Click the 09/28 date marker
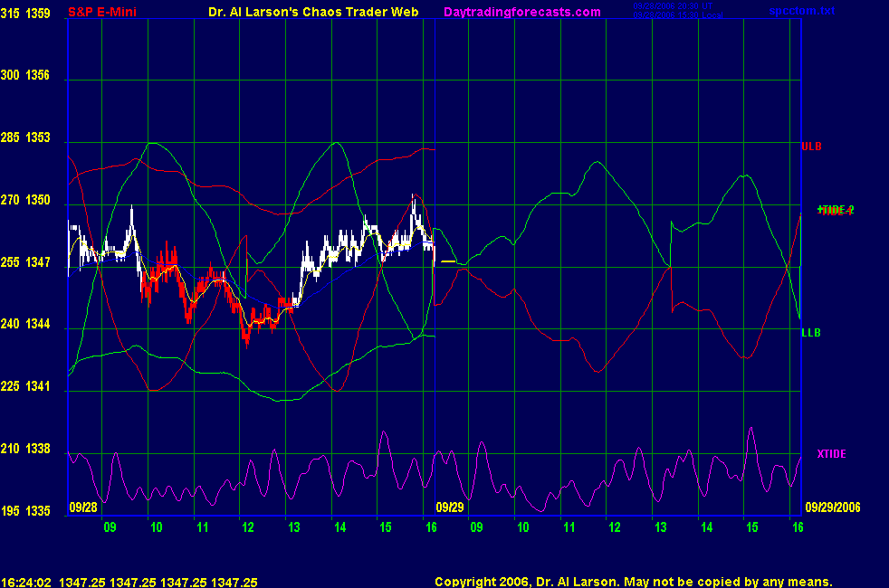 click(x=82, y=507)
